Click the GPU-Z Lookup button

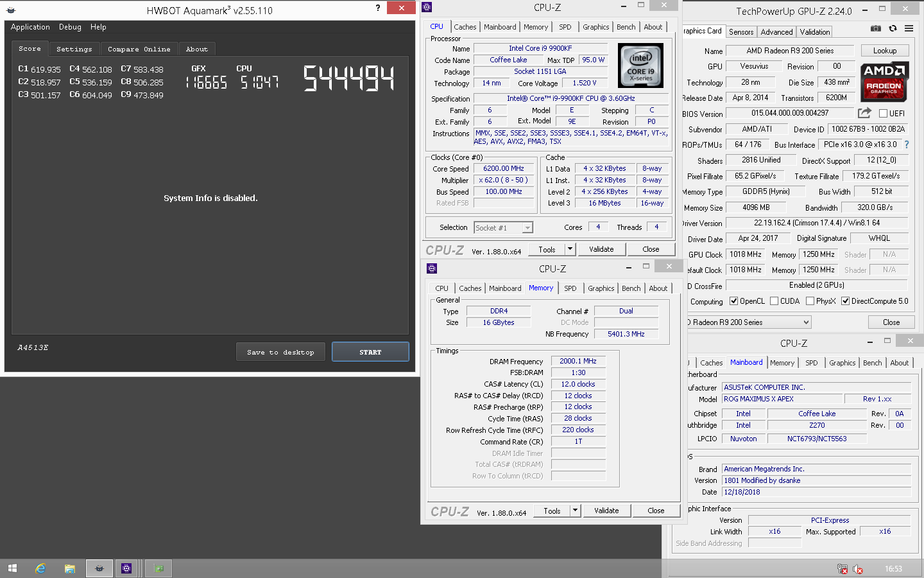coord(884,51)
